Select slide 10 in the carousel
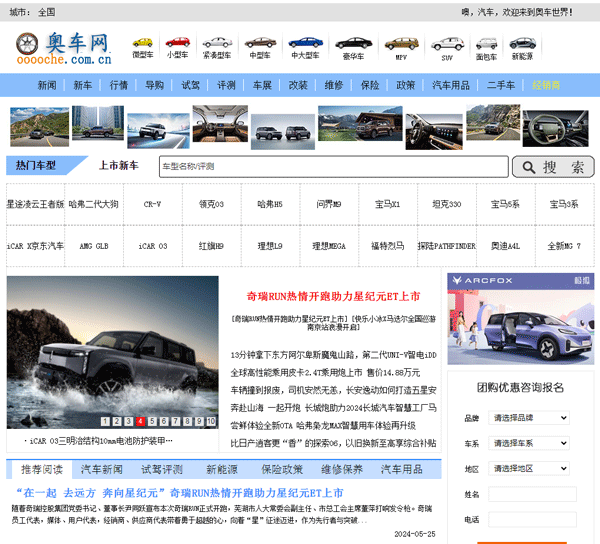Viewport: 600px width, 544px height. click(211, 421)
